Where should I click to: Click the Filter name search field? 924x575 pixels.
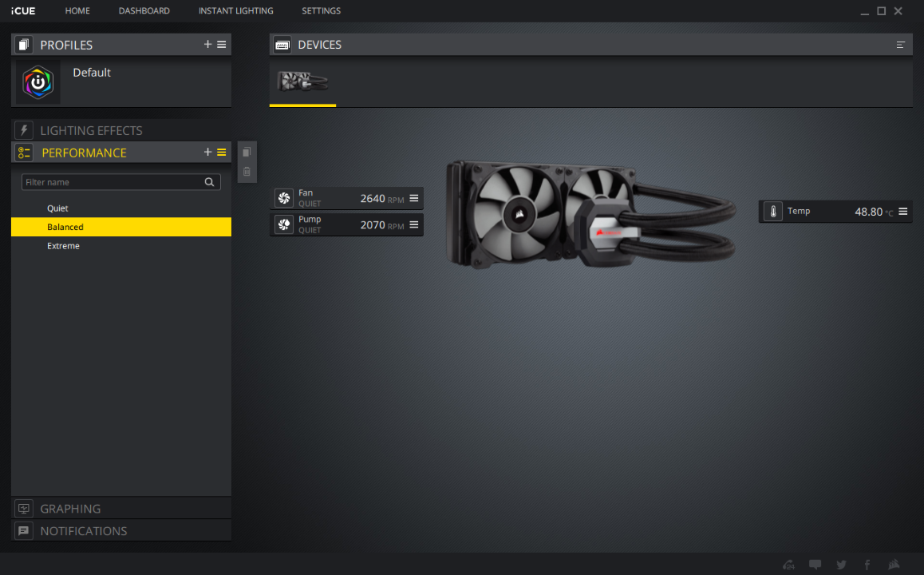[x=112, y=182]
